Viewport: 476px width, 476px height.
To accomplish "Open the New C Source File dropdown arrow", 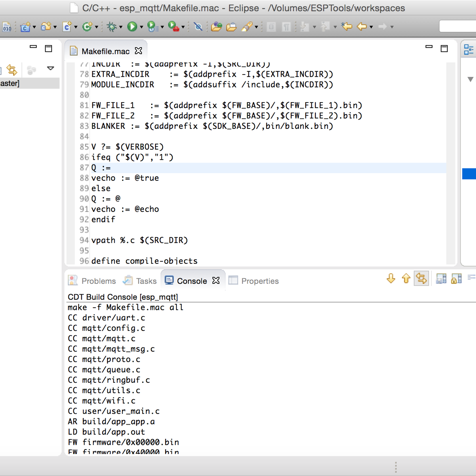I will tap(76, 27).
